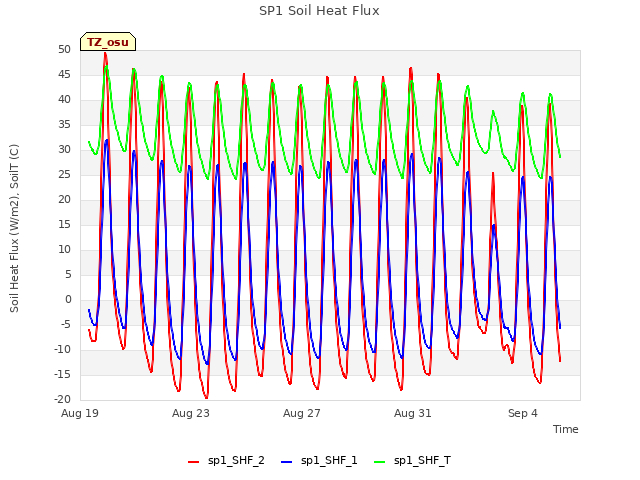The image size is (640, 480).
Task: Click the y-axis value 35
Action: tap(64, 124)
